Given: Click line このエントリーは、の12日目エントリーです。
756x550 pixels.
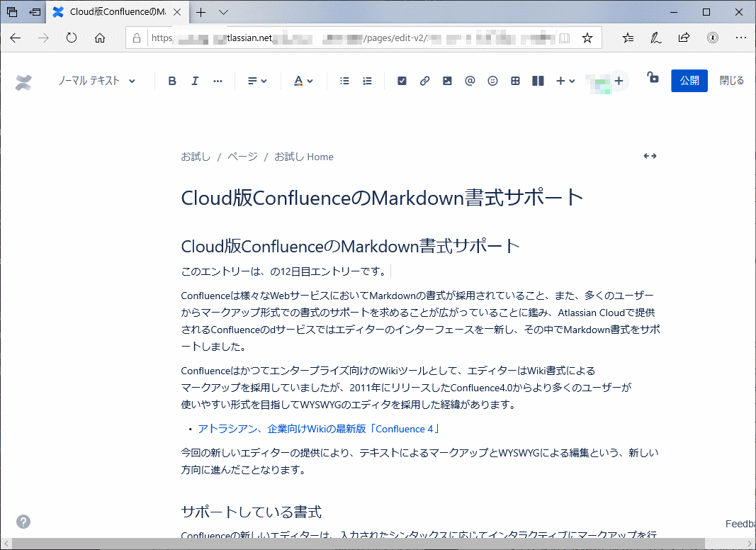Looking at the screenshot, I should click(285, 271).
